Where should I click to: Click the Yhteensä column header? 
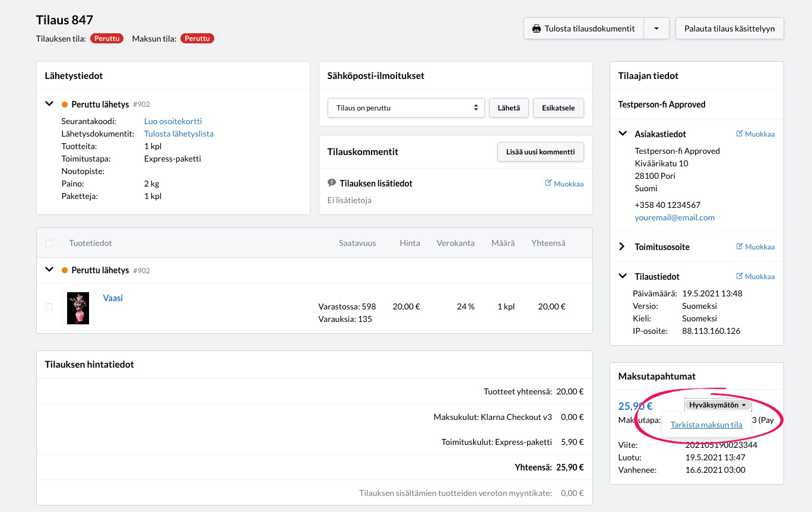click(x=548, y=243)
